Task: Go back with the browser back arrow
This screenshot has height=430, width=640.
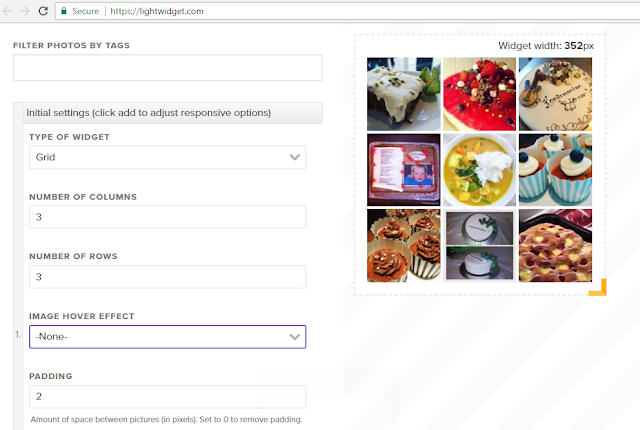Action: click(x=7, y=11)
